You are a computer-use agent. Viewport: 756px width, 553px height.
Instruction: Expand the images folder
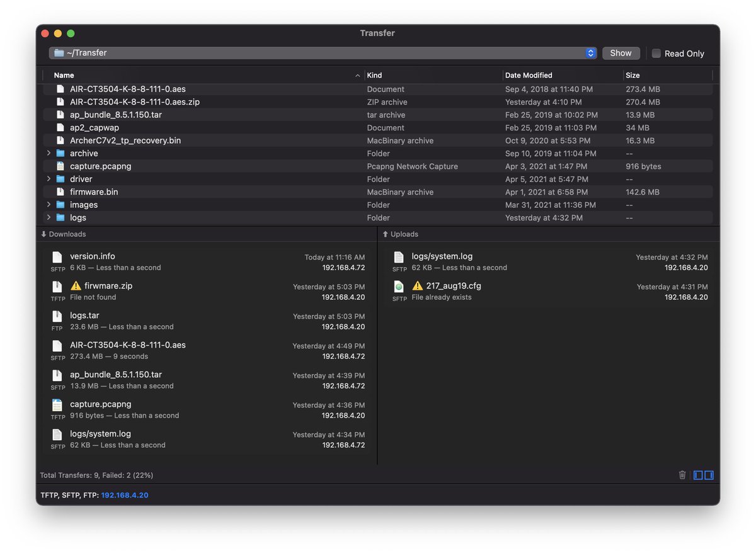[49, 205]
